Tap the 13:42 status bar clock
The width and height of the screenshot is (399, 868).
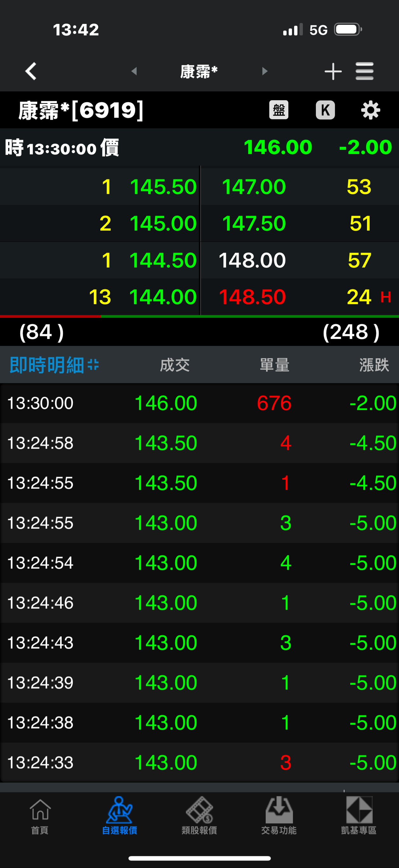(76, 30)
